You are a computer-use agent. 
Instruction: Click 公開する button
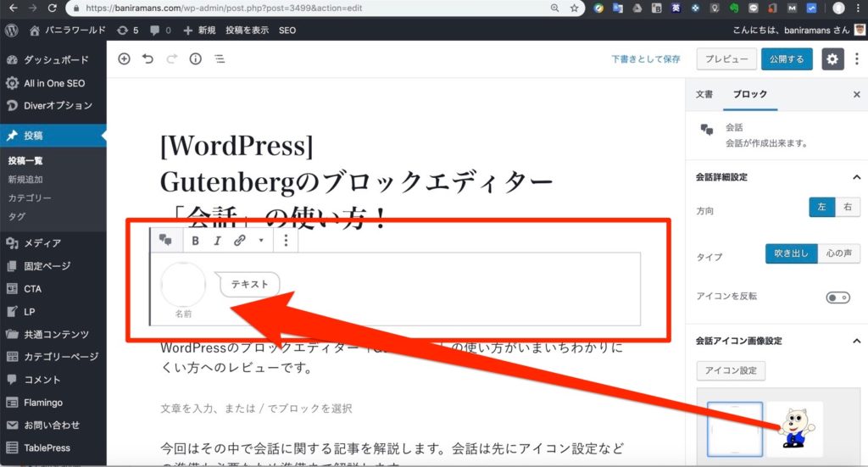787,59
